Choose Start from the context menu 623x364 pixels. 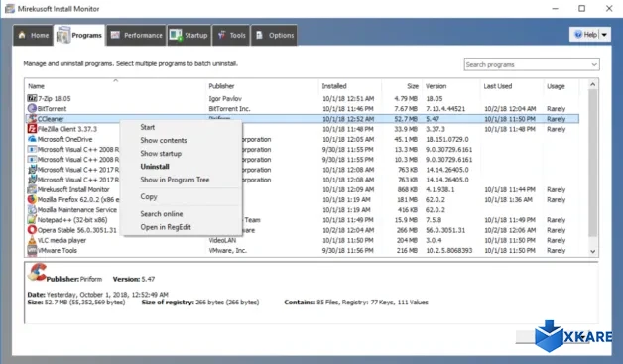click(148, 127)
